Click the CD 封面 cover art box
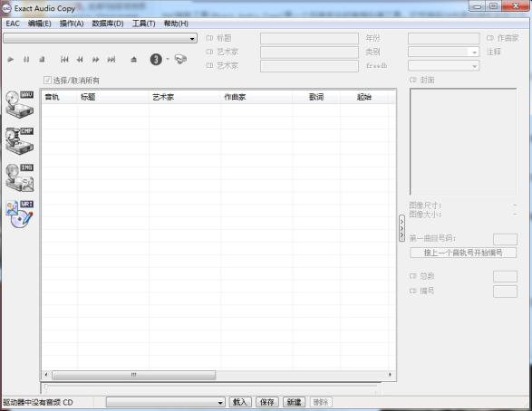 [x=463, y=141]
